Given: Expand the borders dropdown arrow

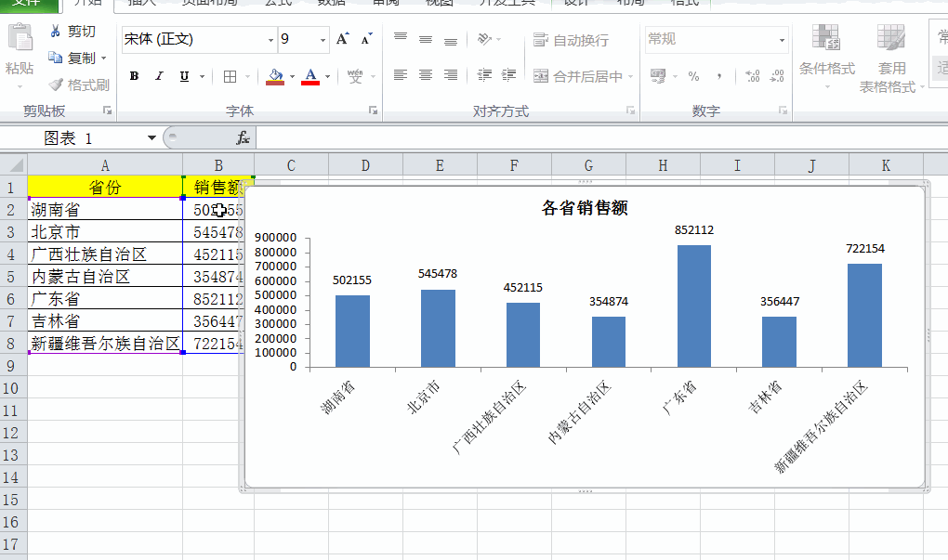Looking at the screenshot, I should (247, 77).
